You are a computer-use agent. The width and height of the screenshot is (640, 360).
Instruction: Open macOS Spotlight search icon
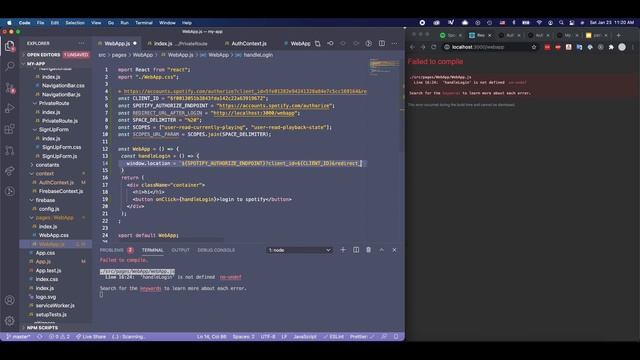click(561, 23)
